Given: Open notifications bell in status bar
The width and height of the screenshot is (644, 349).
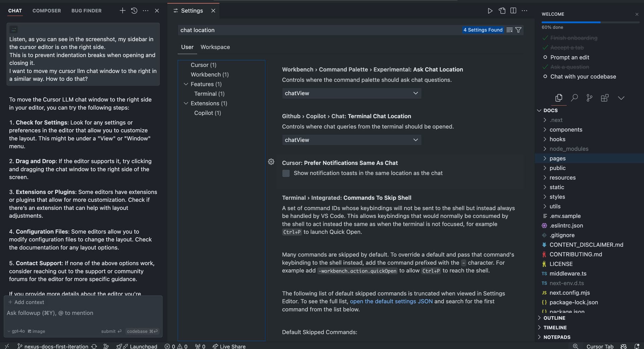Looking at the screenshot, I should (637, 346).
